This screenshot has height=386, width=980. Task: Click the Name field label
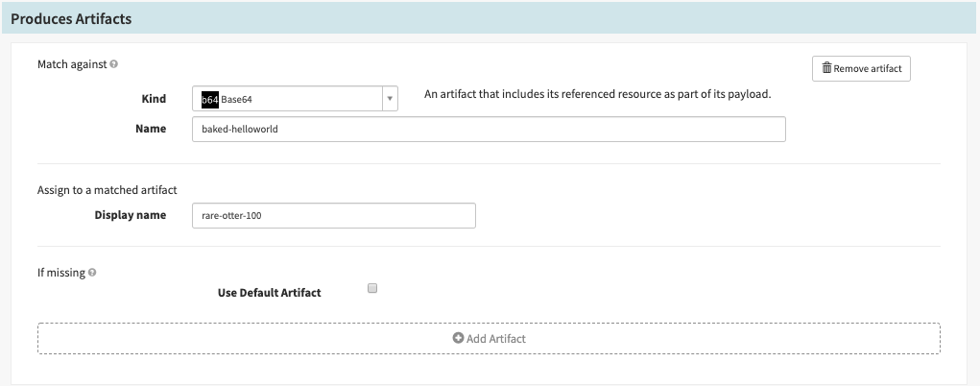pyautogui.click(x=151, y=129)
